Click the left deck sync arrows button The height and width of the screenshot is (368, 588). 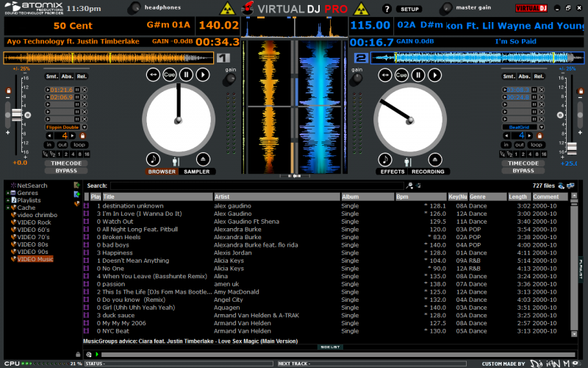[153, 75]
